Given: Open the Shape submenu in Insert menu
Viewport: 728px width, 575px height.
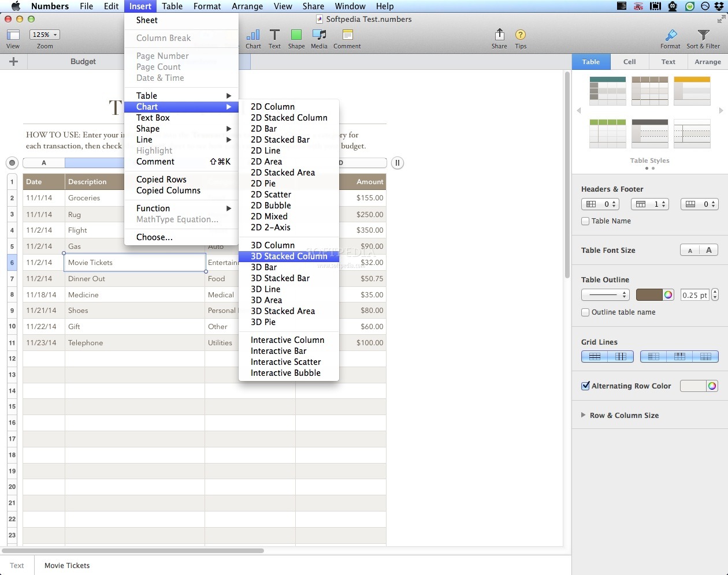Looking at the screenshot, I should 181,129.
